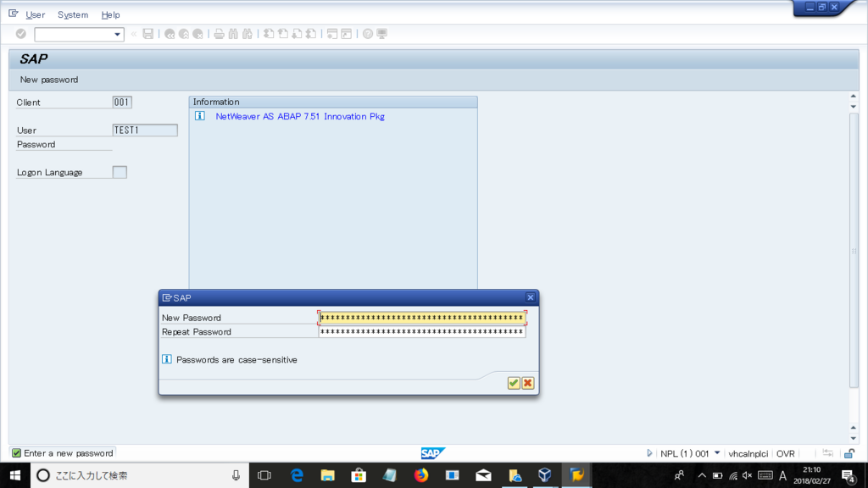
Task: Click the Previous Page toolbar icon
Action: pos(283,34)
